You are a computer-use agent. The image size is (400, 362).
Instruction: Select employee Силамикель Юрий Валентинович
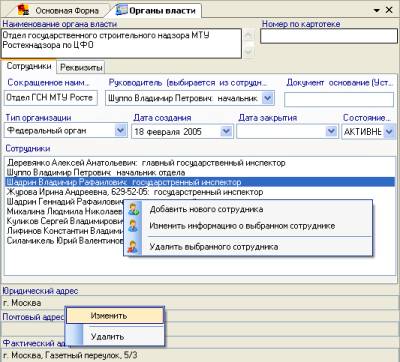(x=65, y=240)
